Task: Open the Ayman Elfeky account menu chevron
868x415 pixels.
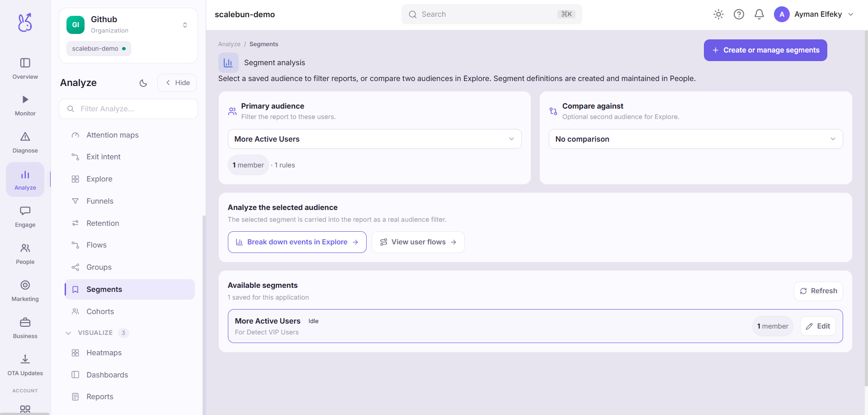Action: click(x=851, y=14)
